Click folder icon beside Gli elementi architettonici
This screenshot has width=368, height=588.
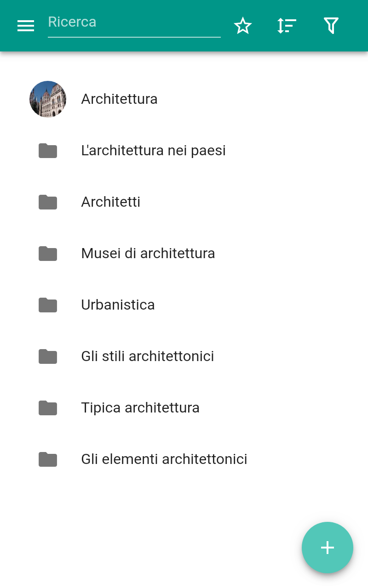(x=48, y=459)
